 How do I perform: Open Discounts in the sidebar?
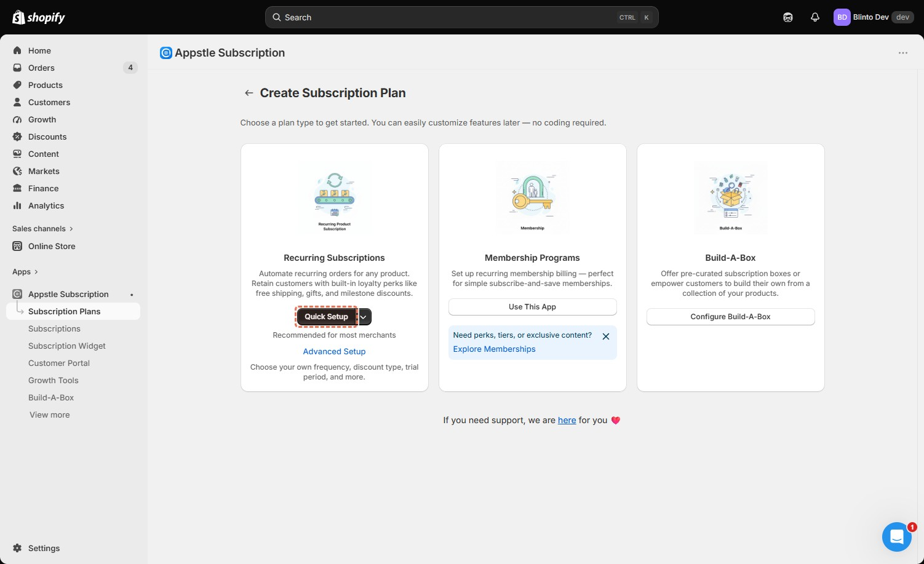click(x=73, y=137)
